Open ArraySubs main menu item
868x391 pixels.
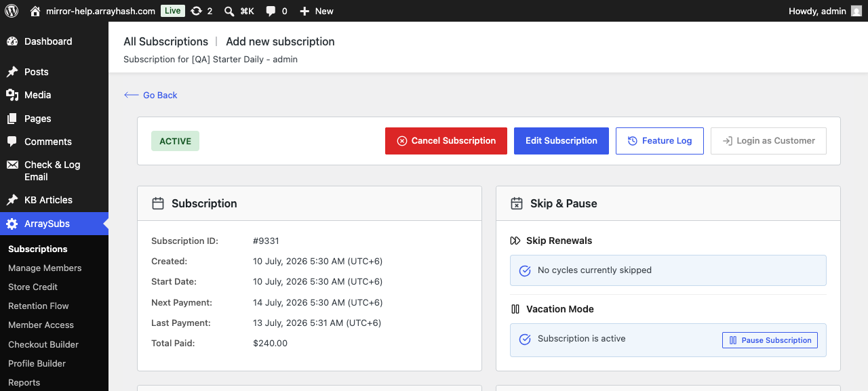pos(54,224)
